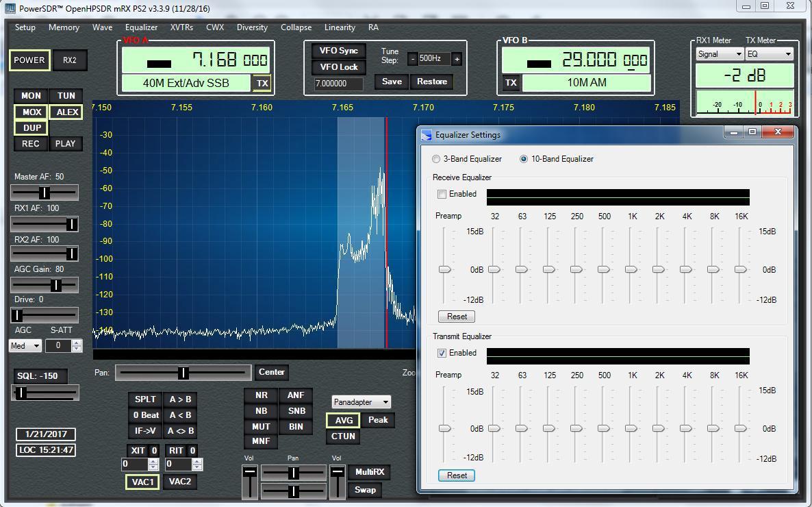Screen dimensions: 812x507
Task: Select the 3-Band Equalizer radio button
Action: 436,159
